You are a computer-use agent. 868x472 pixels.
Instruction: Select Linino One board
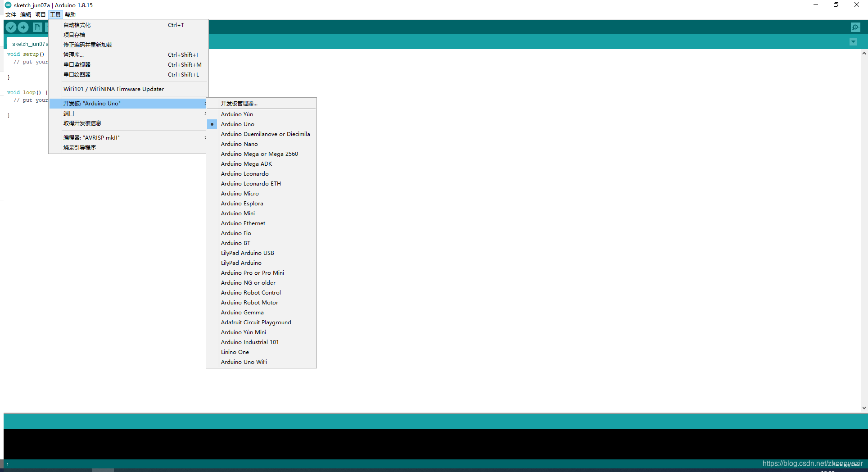point(261,352)
